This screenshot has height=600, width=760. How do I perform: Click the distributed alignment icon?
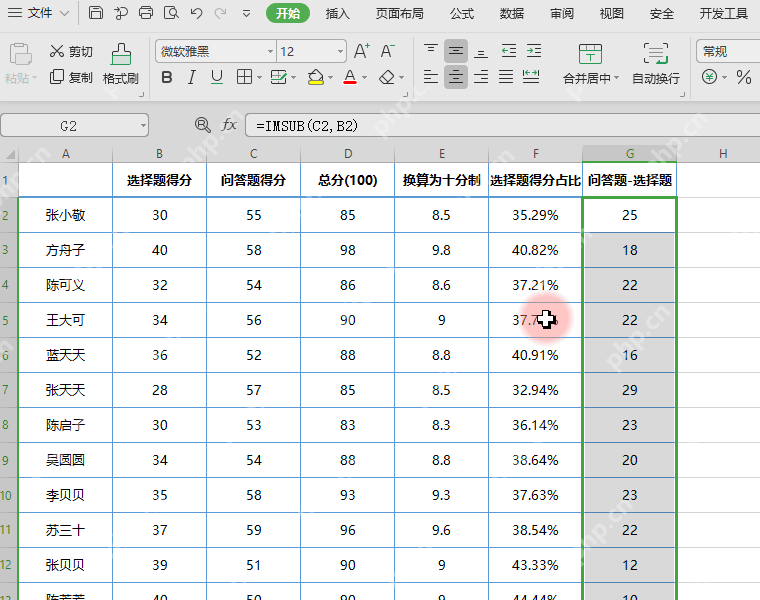(x=531, y=77)
